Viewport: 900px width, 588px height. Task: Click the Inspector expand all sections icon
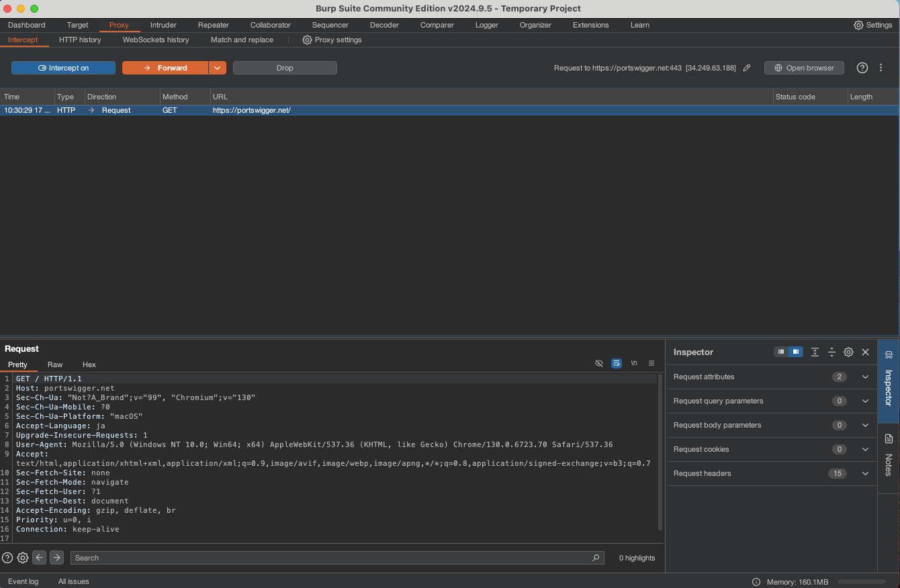[x=815, y=352]
